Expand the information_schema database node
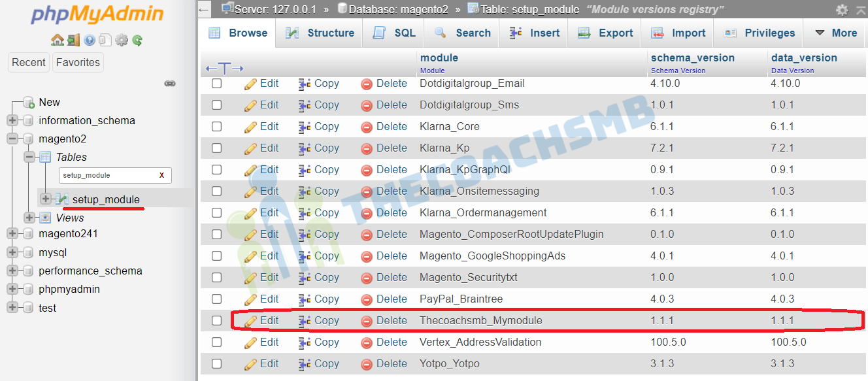Image resolution: width=868 pixels, height=381 pixels. 12,121
